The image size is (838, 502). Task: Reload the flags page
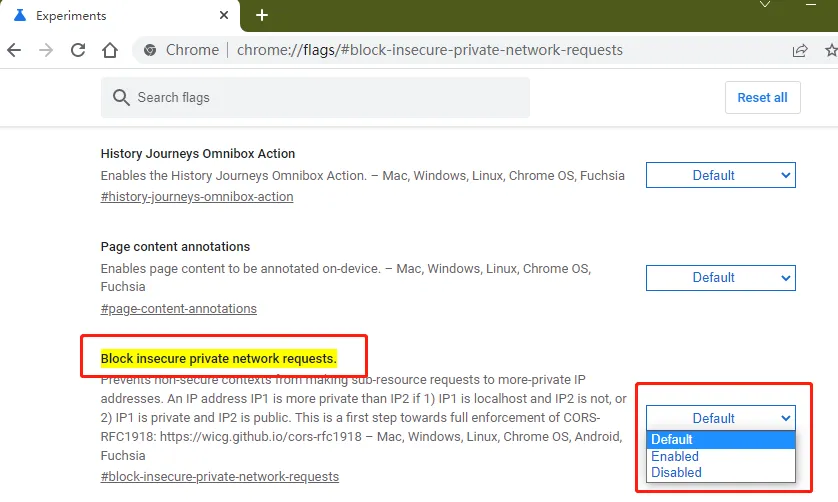point(78,50)
